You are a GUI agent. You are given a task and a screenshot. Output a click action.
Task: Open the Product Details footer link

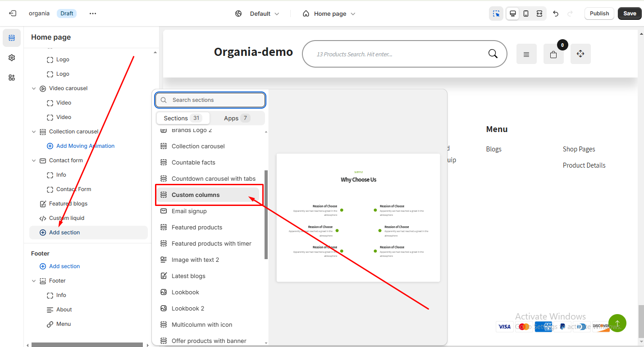point(584,165)
